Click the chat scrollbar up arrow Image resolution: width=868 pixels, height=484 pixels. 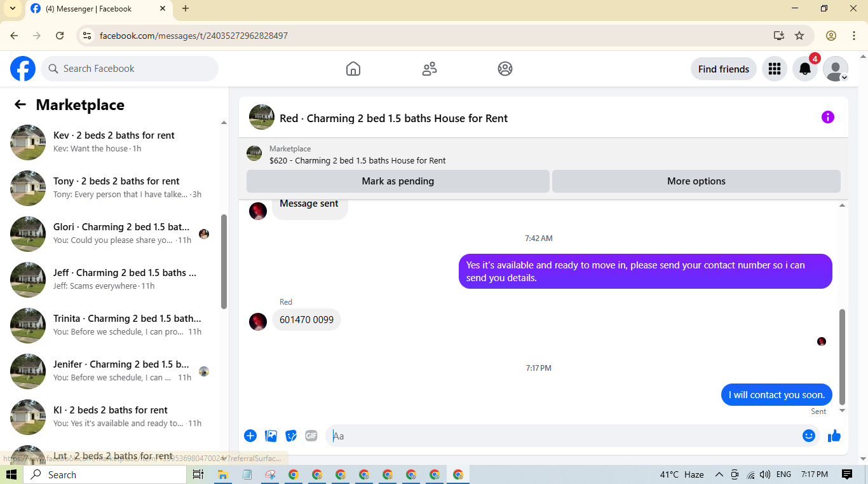click(x=843, y=205)
